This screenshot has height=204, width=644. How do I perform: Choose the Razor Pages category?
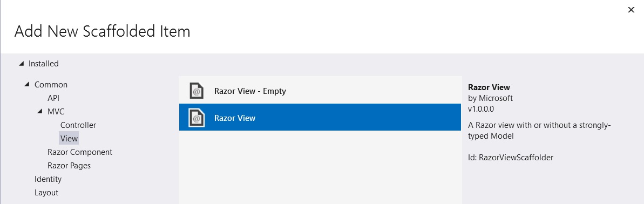coord(69,166)
